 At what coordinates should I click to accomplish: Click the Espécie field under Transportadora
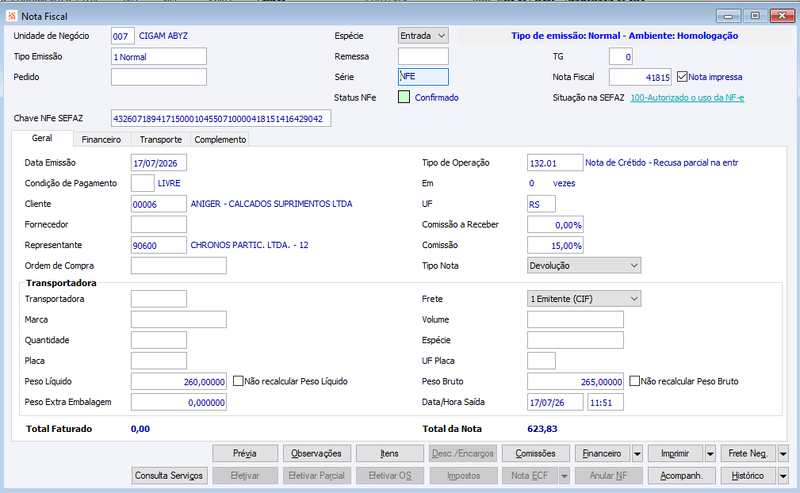[x=575, y=340]
